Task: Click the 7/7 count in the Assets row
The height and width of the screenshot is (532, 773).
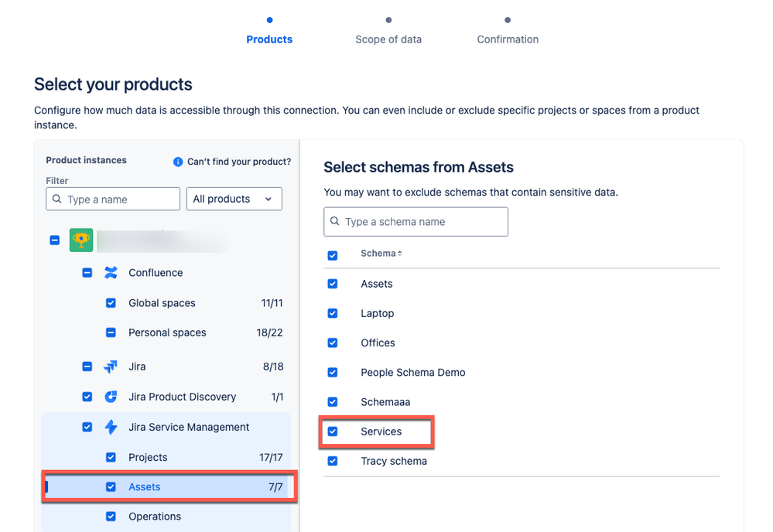Action: (x=275, y=486)
